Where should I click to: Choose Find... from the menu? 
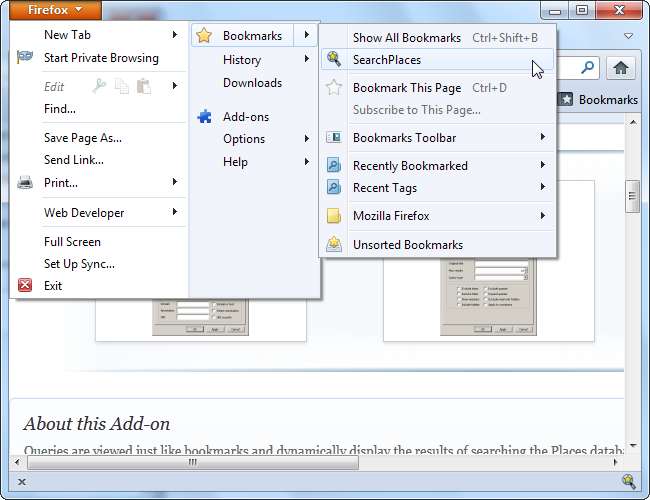click(x=60, y=109)
